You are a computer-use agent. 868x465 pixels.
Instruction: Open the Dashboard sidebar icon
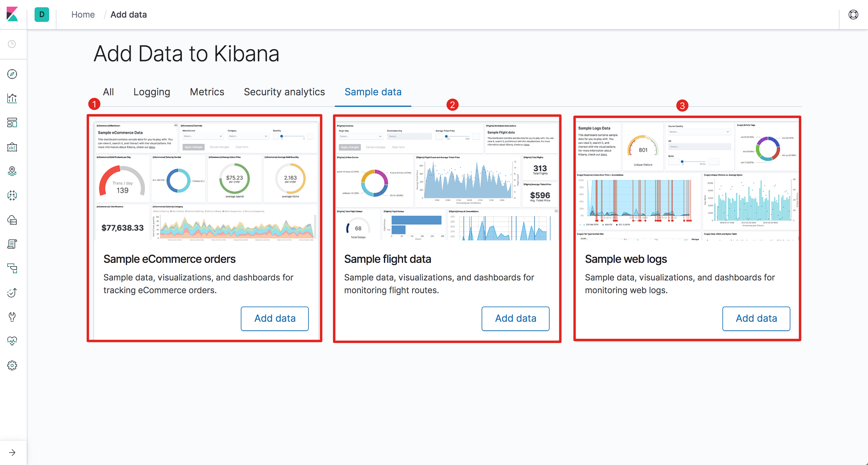(x=12, y=122)
